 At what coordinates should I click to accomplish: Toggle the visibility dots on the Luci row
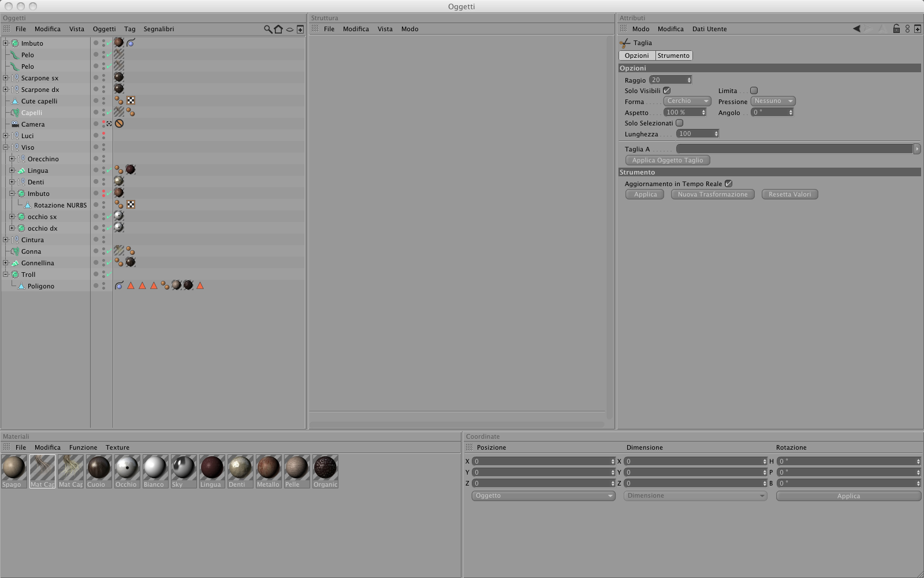[x=103, y=136]
